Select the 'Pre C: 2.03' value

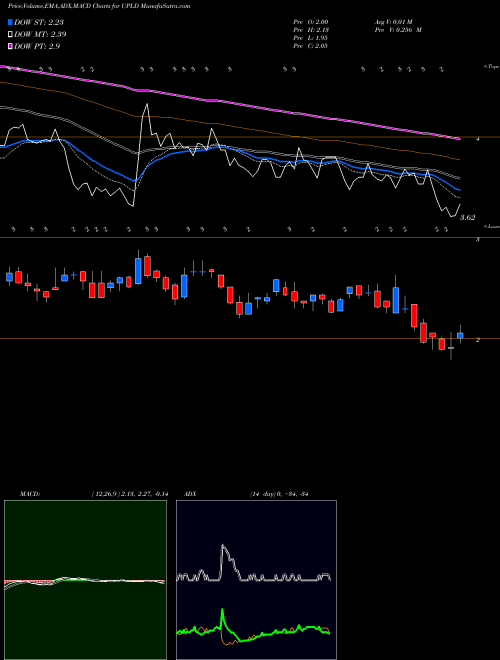point(311,46)
